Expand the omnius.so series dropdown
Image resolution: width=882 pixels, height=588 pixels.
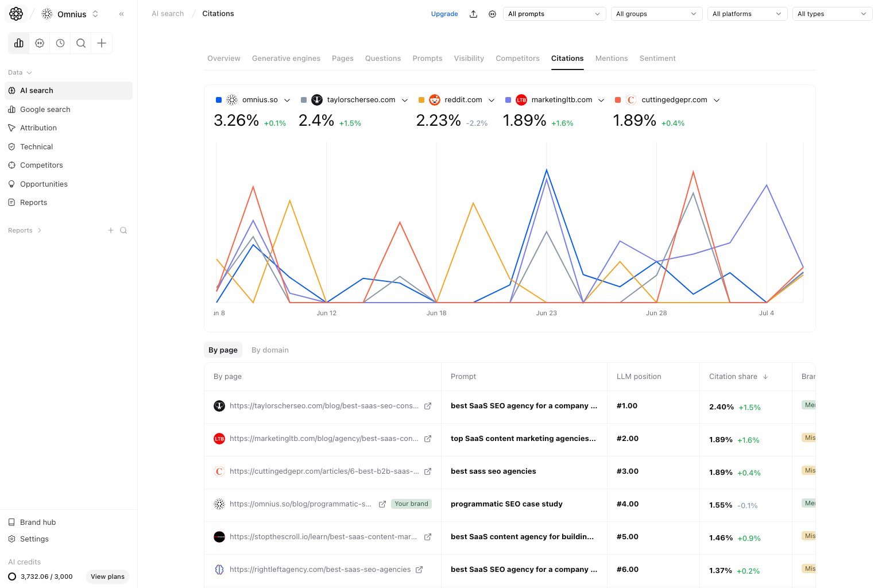[287, 100]
